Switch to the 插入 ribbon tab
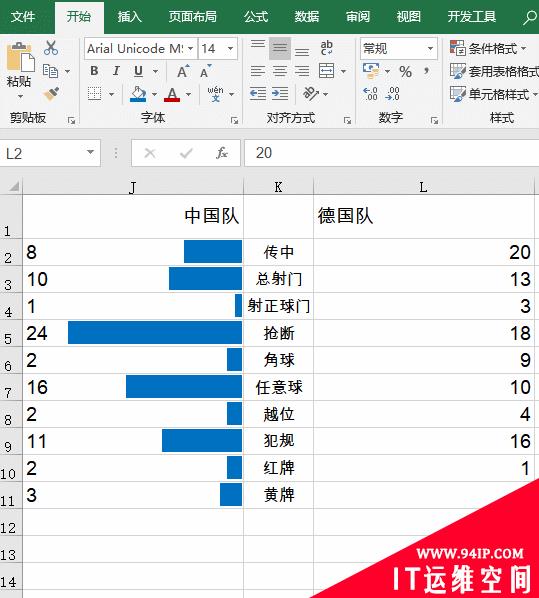Viewport: 539px width, 598px height. 129,17
